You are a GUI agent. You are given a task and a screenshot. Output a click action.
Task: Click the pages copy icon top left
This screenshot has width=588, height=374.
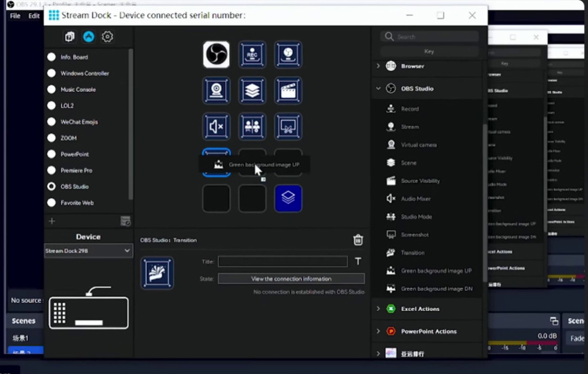click(69, 36)
